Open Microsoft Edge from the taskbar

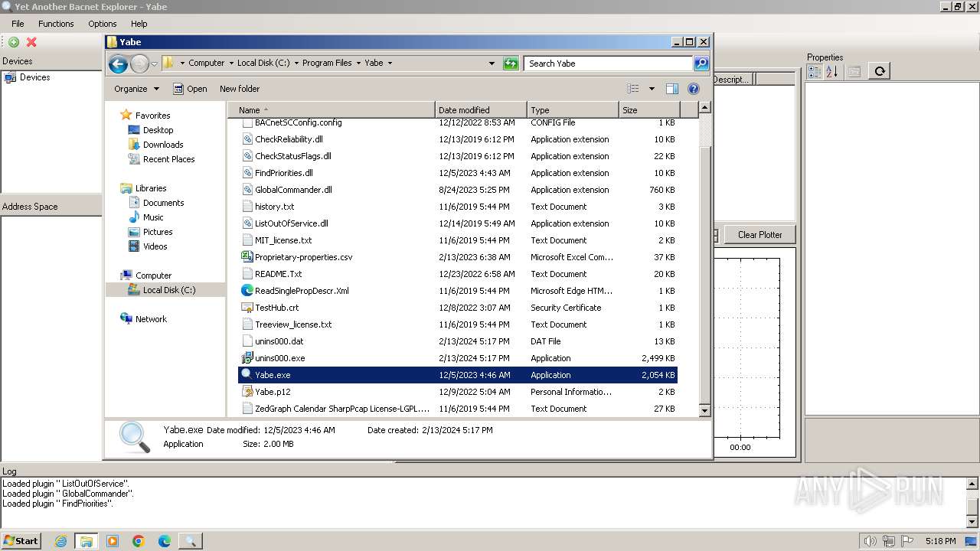165,541
